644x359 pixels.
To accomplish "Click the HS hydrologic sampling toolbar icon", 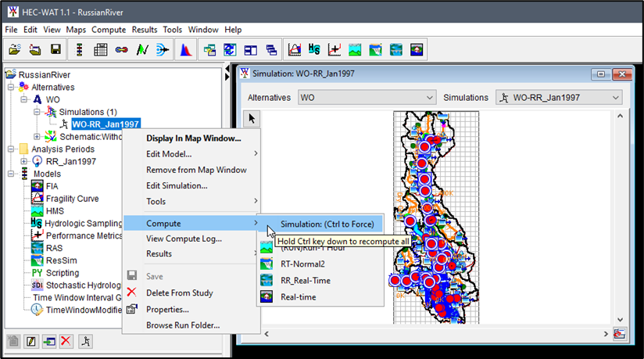I will [x=315, y=49].
